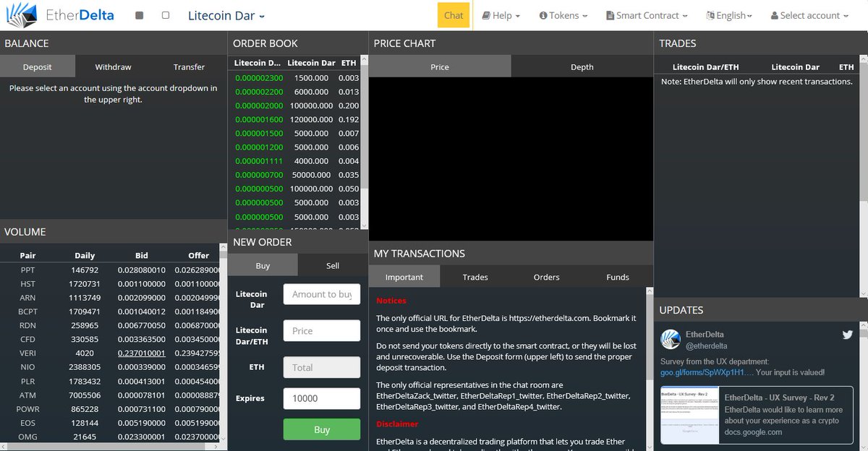Open the Chat button
This screenshot has height=451, width=868.
tap(454, 15)
